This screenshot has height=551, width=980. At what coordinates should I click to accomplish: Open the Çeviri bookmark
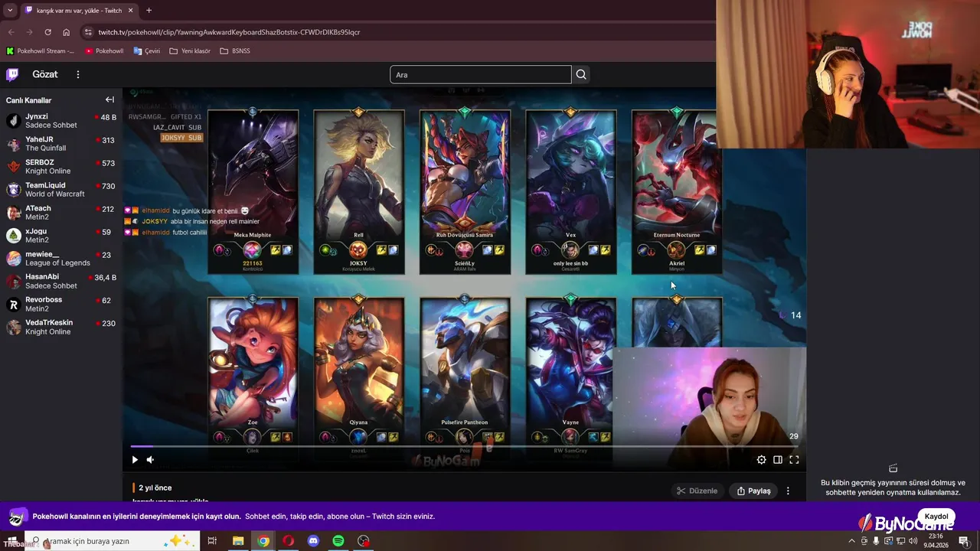click(x=147, y=51)
